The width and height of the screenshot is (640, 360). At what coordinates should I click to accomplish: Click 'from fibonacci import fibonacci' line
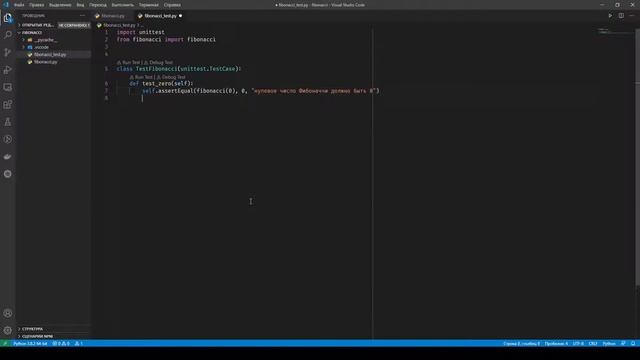(x=166, y=39)
